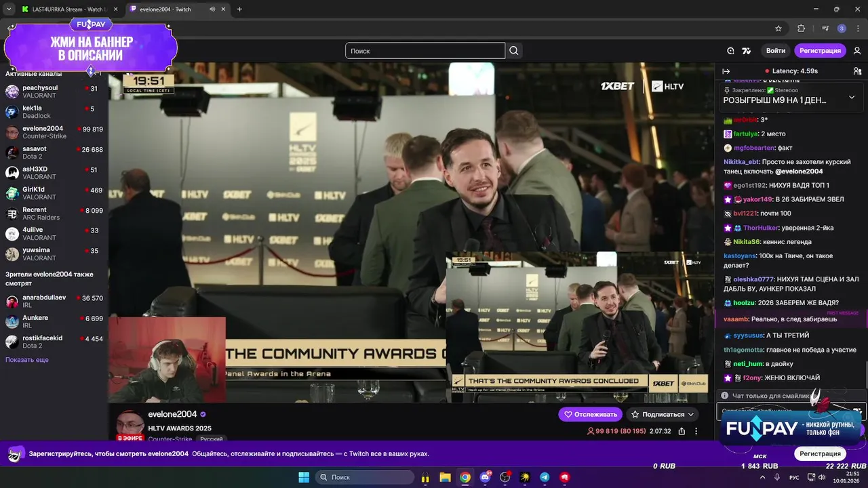
Task: Click the Отслеживать follow button
Action: tap(590, 414)
